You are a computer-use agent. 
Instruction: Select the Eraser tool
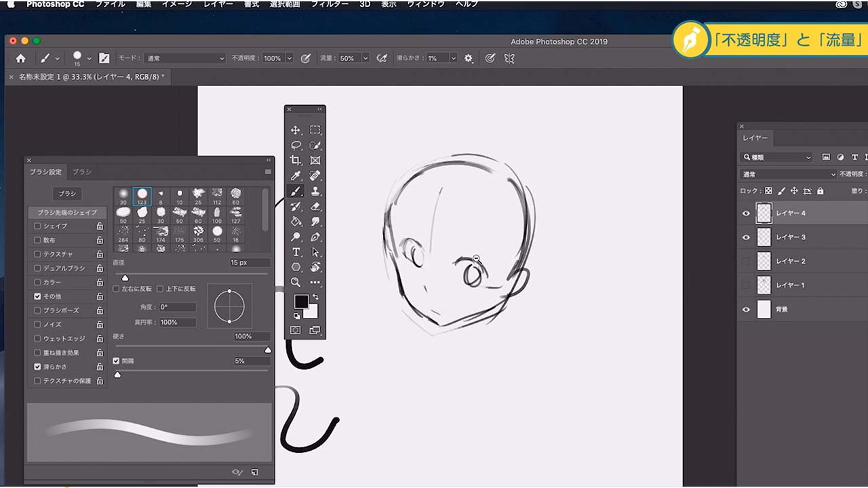[315, 207]
